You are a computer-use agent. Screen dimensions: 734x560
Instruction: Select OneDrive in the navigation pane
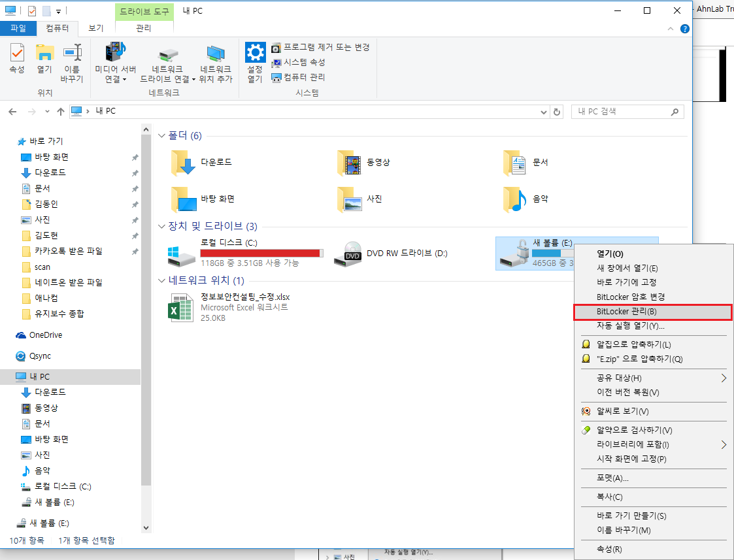(x=46, y=335)
